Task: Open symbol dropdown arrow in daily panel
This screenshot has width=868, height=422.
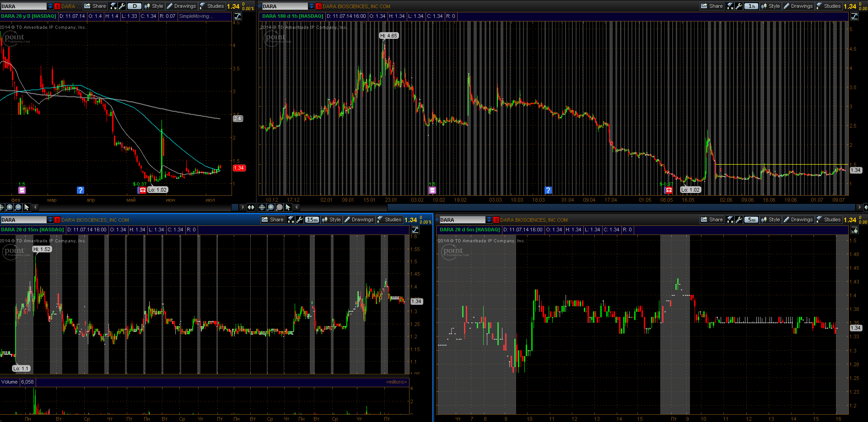Action: (50, 6)
